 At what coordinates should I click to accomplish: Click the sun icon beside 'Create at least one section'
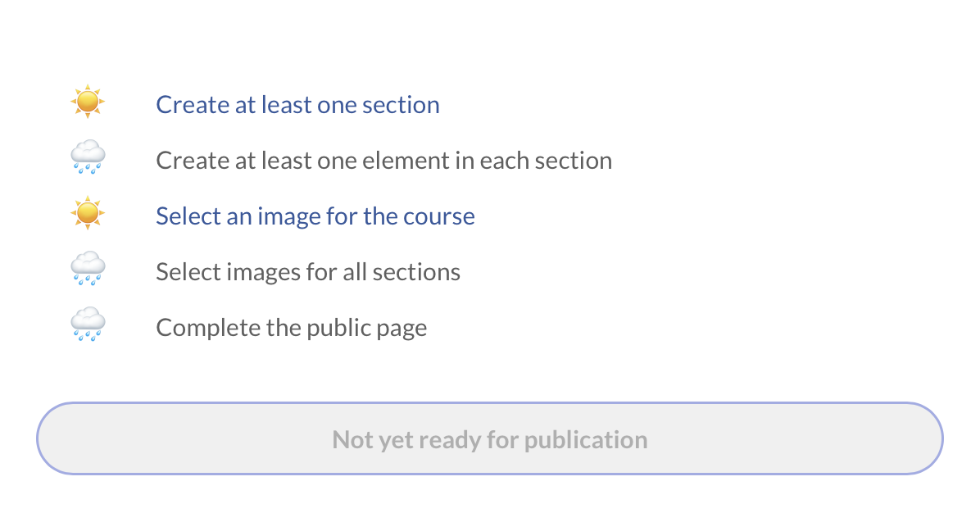(88, 102)
